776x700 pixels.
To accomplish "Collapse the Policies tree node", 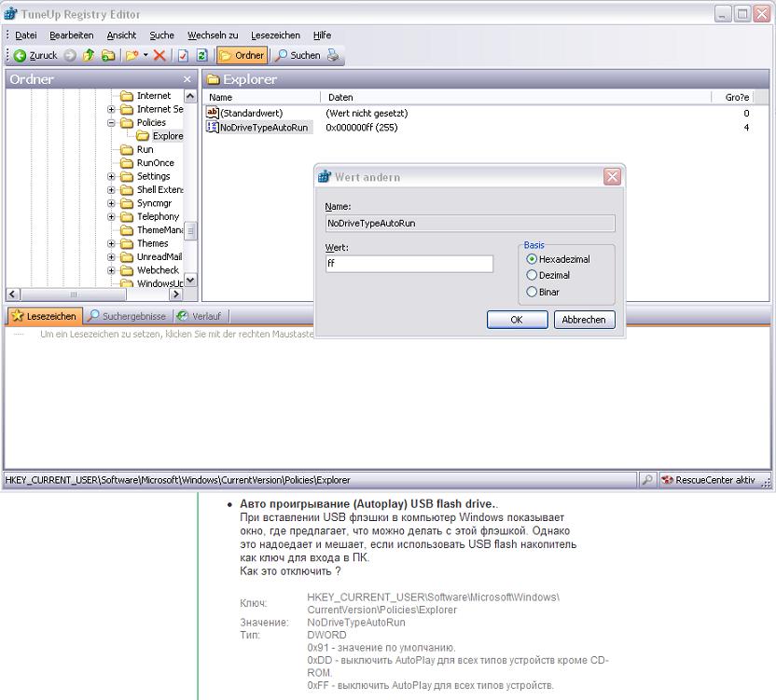I will (111, 123).
